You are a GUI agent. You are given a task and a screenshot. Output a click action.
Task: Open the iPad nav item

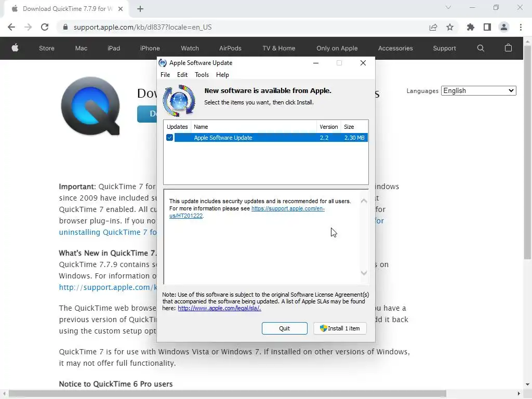pos(114,48)
